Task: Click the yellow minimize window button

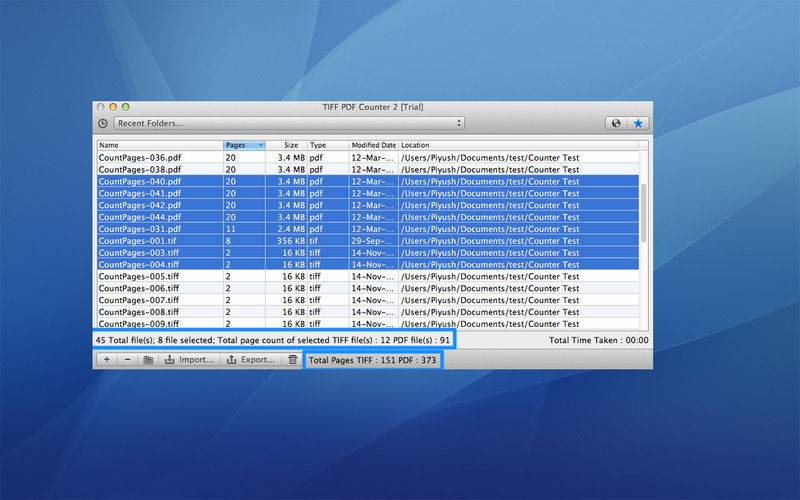Action: click(x=113, y=107)
